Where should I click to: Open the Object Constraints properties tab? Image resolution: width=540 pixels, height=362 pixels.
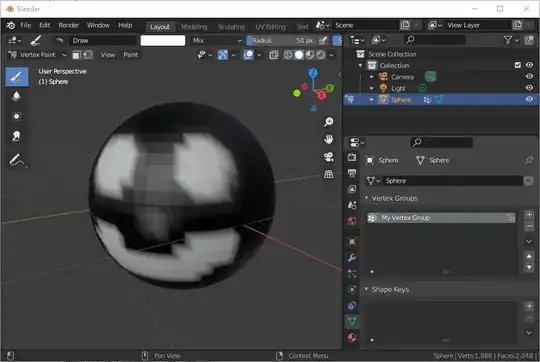[352, 306]
